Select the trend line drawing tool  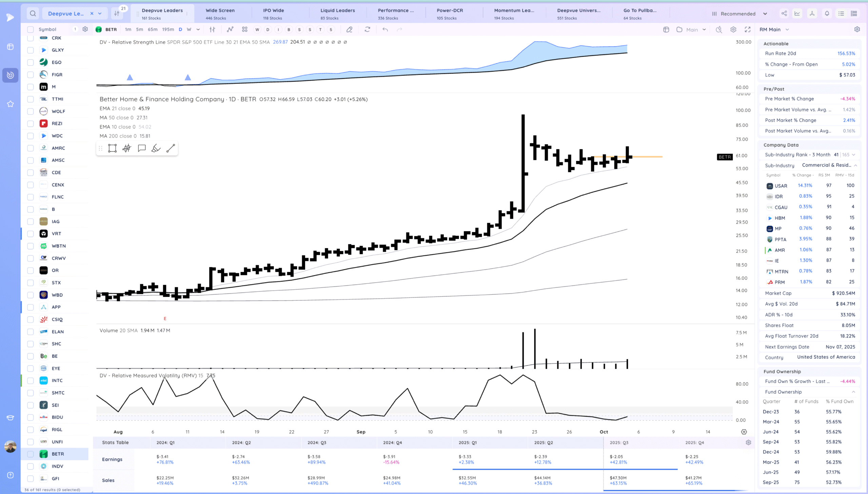pos(171,148)
